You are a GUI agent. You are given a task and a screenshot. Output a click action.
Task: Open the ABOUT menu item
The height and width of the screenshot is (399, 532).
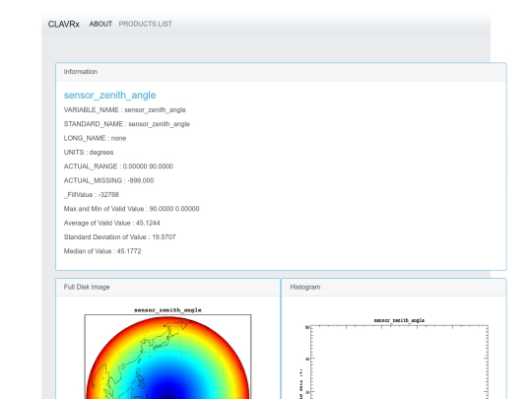click(100, 24)
